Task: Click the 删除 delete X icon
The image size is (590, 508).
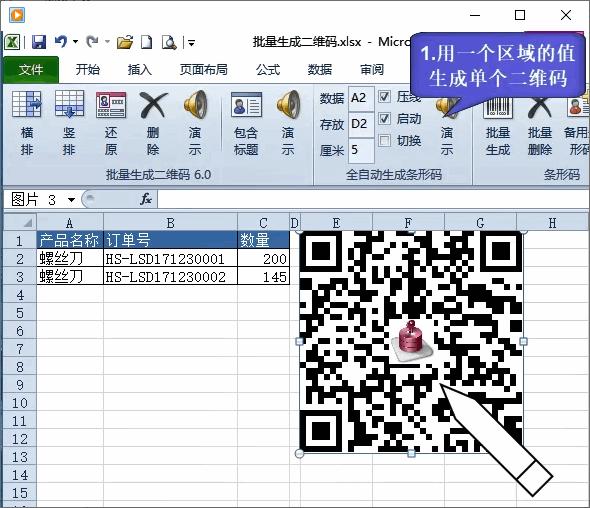Action: click(153, 105)
